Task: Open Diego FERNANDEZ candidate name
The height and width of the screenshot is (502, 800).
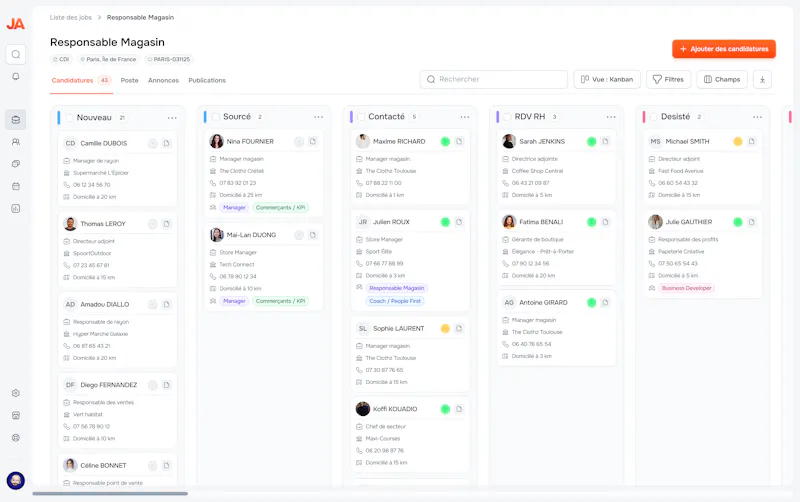Action: [109, 385]
